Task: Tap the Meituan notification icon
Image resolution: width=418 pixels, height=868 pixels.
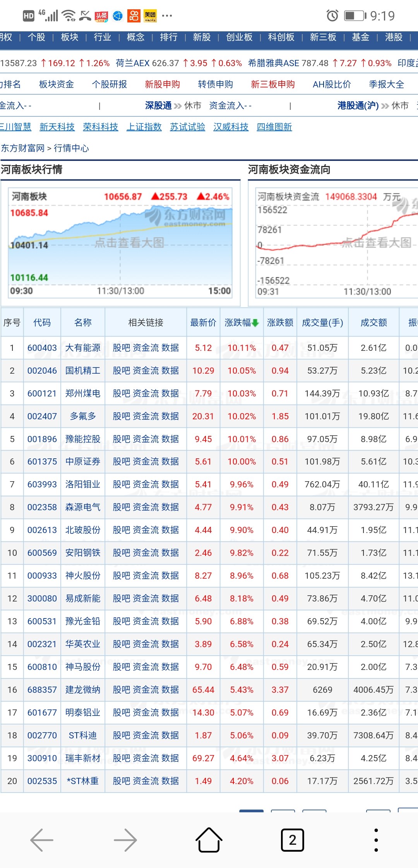Action: (150, 15)
